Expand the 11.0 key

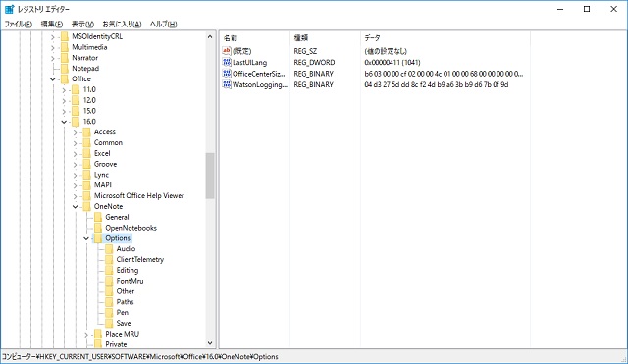64,90
